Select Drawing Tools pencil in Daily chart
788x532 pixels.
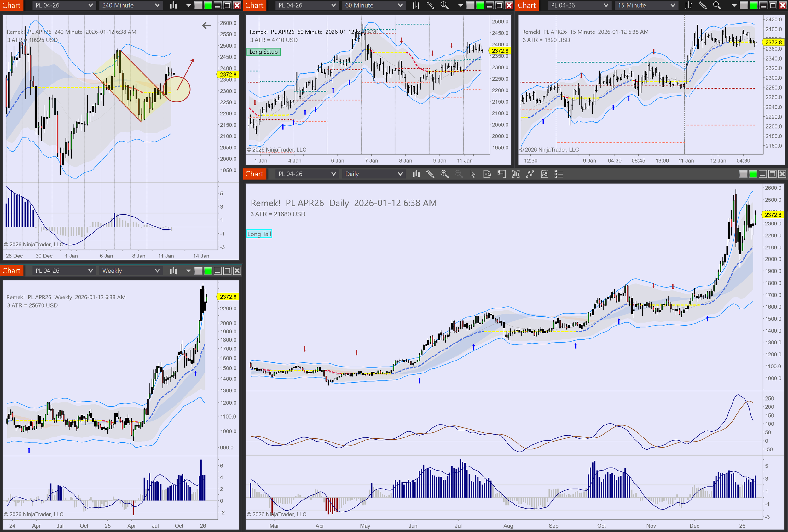430,174
